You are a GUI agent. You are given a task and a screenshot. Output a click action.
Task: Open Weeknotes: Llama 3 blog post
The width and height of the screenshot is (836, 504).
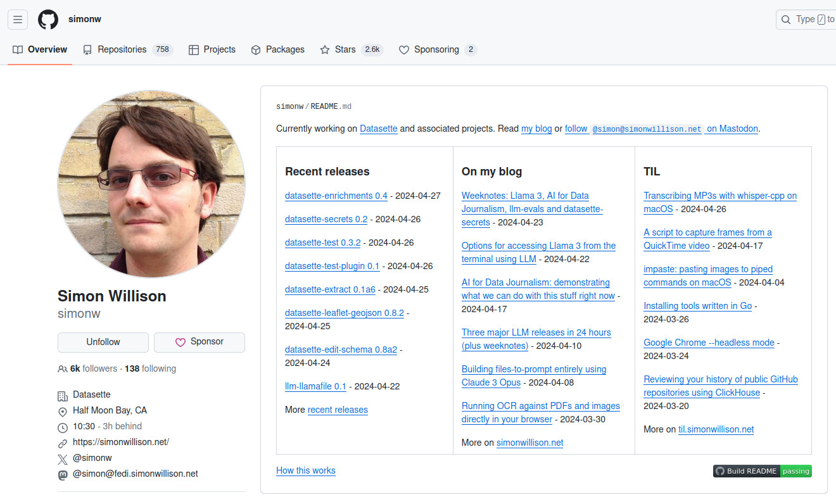point(532,209)
